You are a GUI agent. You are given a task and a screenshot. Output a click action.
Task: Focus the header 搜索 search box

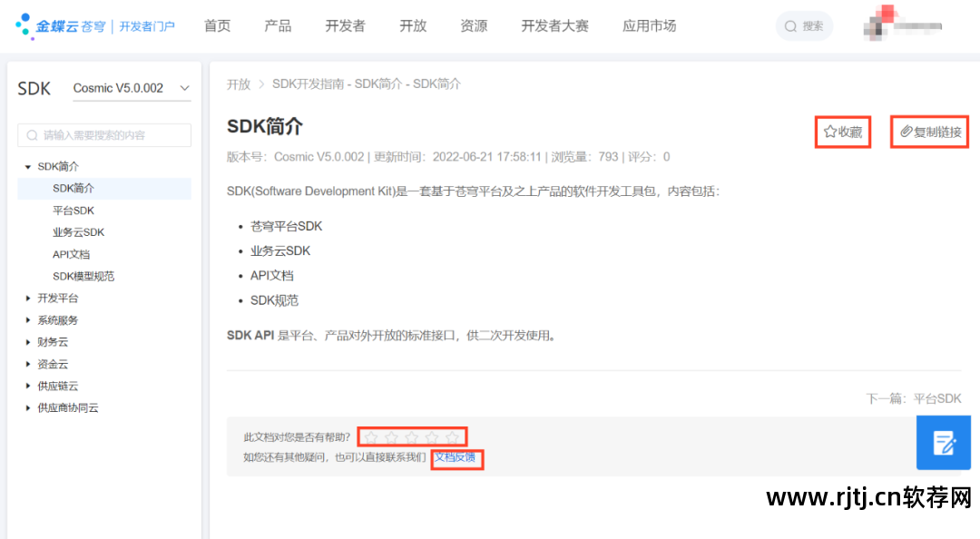point(804,26)
